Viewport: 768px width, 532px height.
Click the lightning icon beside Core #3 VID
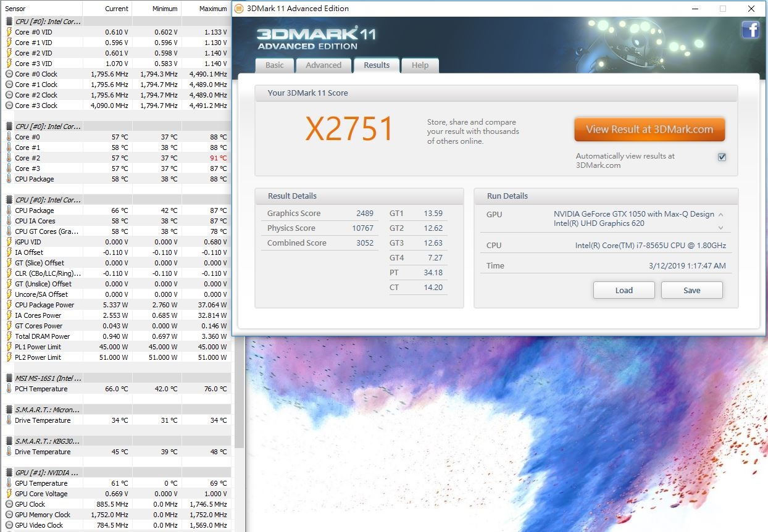tap(9, 64)
